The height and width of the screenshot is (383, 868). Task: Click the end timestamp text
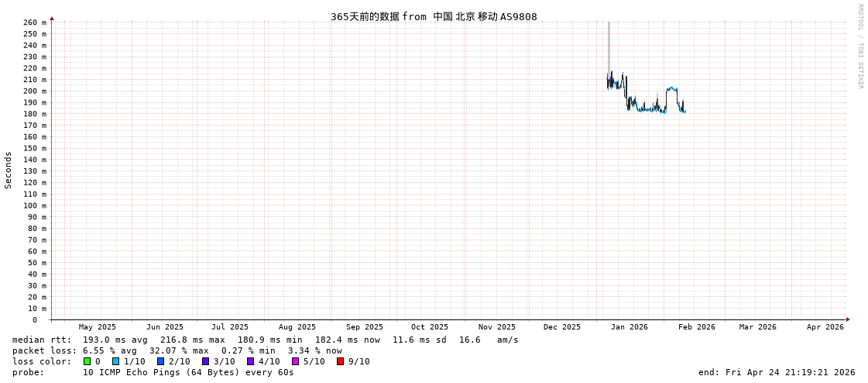point(777,372)
